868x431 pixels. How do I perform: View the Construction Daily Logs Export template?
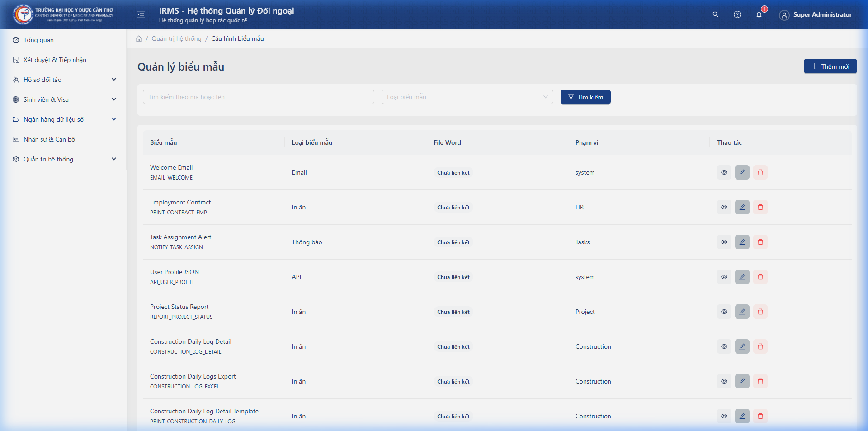(x=724, y=381)
